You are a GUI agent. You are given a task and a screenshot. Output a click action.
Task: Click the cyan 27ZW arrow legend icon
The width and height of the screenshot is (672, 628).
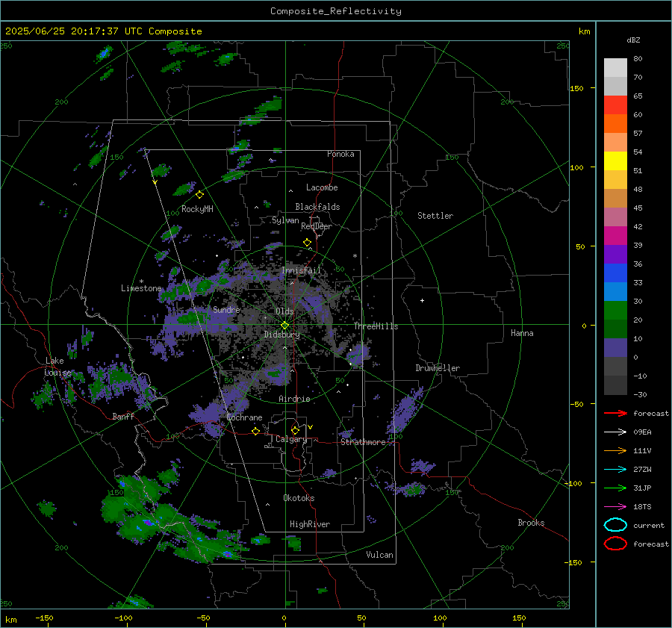click(x=615, y=470)
